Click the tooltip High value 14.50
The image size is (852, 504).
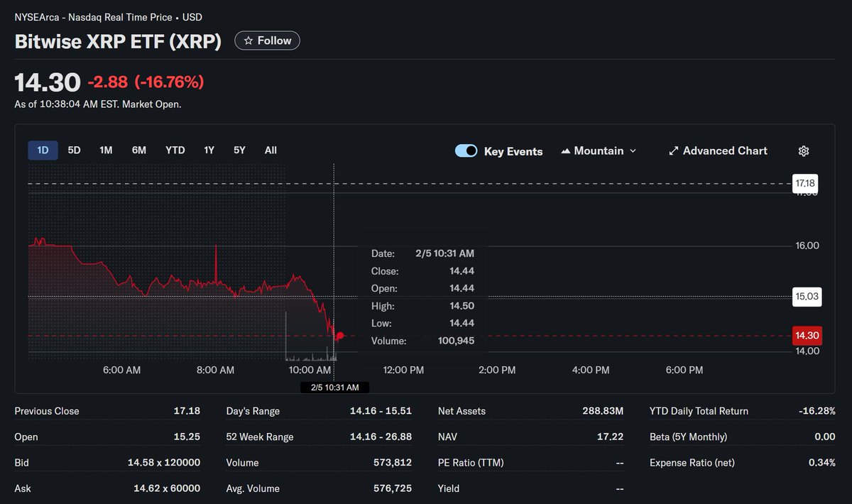[x=462, y=306]
